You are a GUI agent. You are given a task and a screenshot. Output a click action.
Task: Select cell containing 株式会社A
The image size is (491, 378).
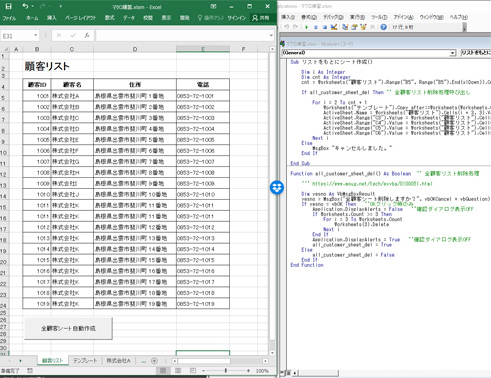(72, 96)
